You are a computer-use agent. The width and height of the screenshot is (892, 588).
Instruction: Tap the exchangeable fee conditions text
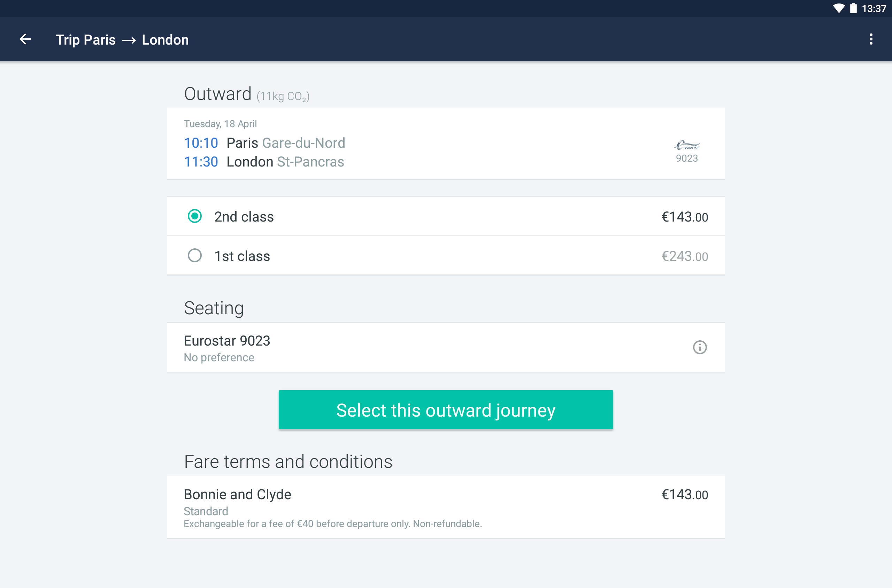click(333, 524)
